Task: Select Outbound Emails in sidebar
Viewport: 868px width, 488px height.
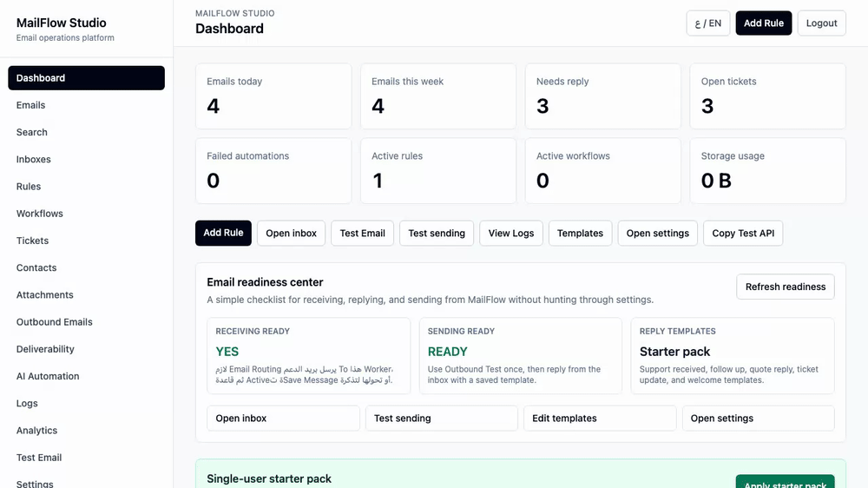Action: point(86,322)
